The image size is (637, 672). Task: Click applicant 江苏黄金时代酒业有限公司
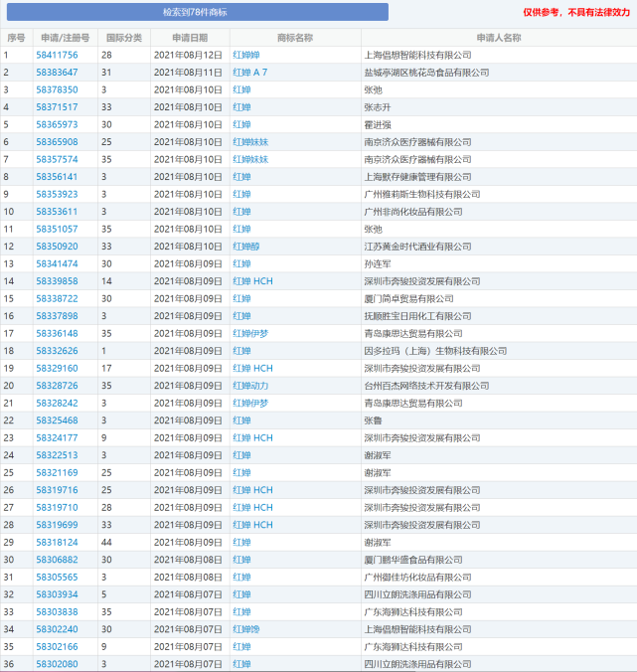[x=417, y=247]
